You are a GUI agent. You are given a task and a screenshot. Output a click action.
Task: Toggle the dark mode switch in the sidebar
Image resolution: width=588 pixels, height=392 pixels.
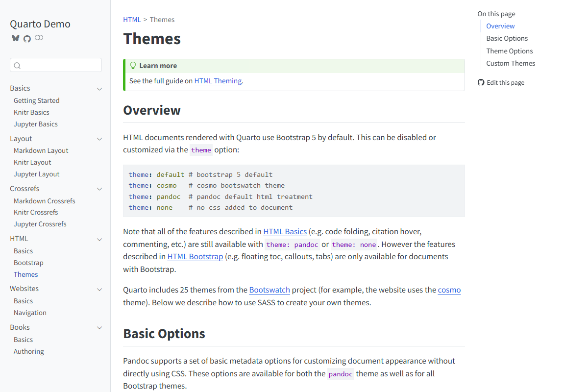click(x=39, y=37)
